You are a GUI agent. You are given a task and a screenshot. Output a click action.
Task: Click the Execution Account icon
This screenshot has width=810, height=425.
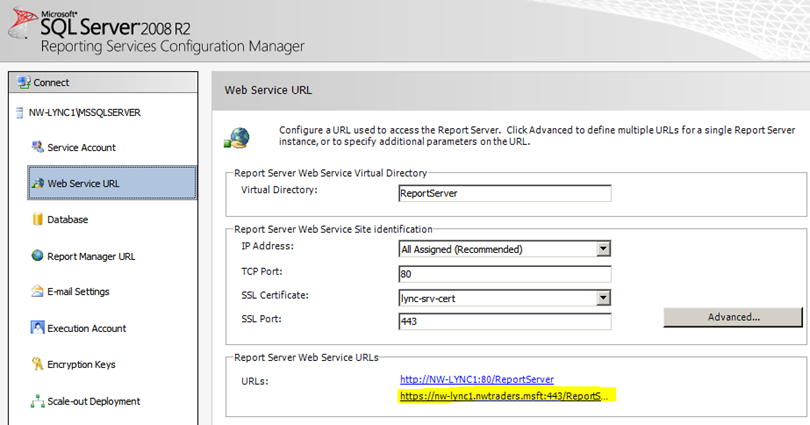coord(37,327)
